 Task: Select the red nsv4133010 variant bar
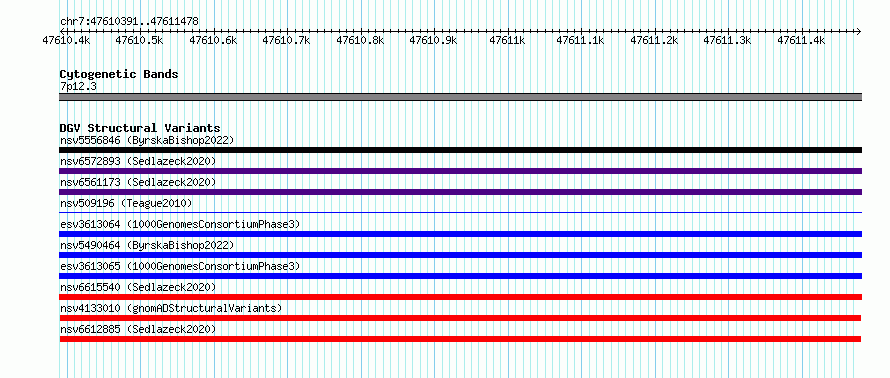coord(461,318)
